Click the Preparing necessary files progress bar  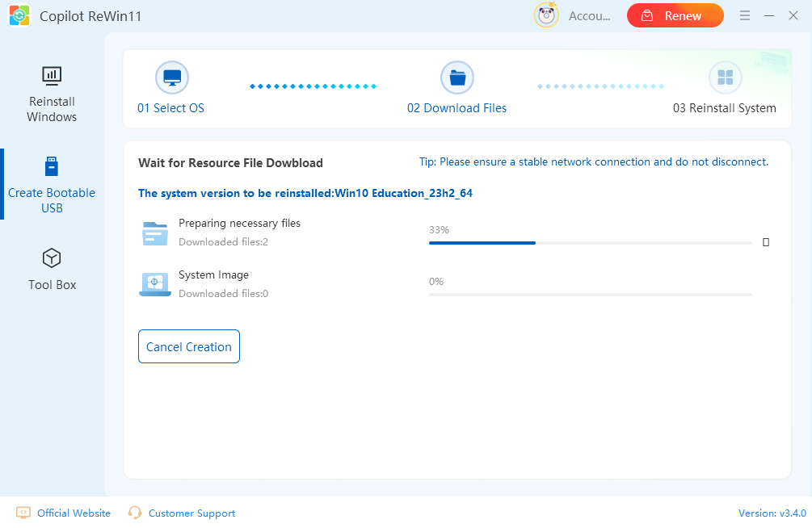590,242
